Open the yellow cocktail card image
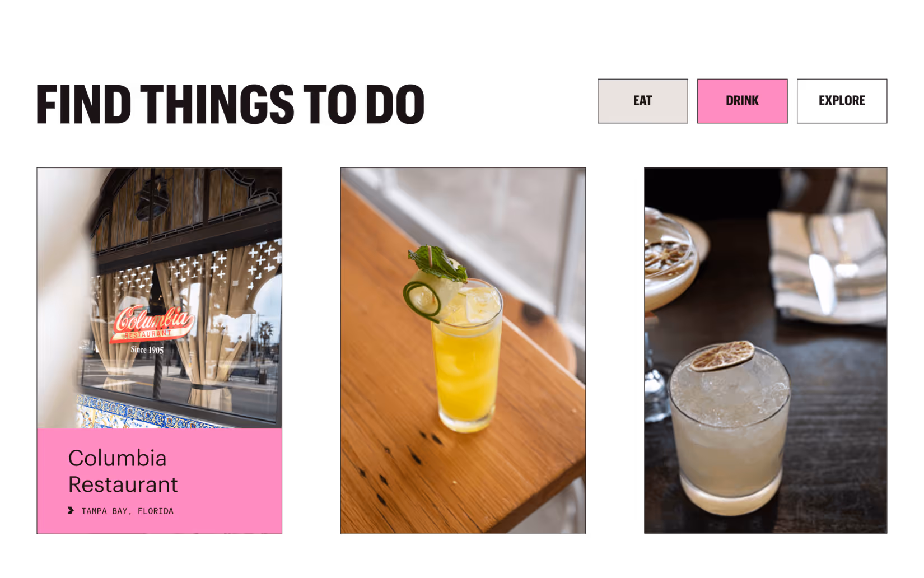The width and height of the screenshot is (924, 578). [463, 351]
